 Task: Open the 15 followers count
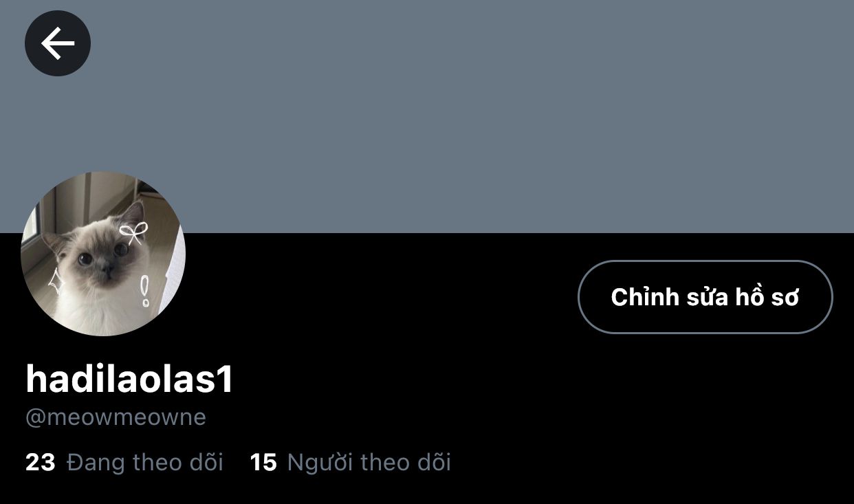[x=263, y=463]
